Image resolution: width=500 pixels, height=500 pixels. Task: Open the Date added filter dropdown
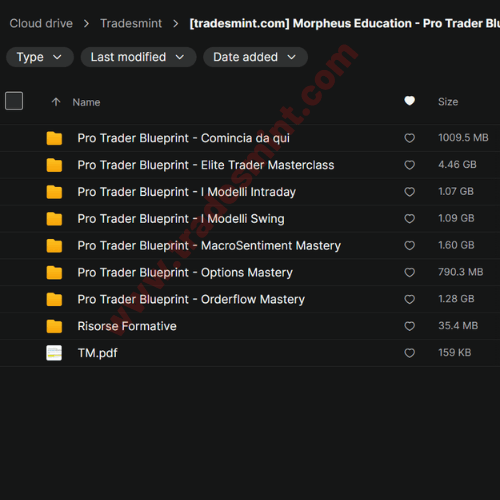tap(255, 57)
